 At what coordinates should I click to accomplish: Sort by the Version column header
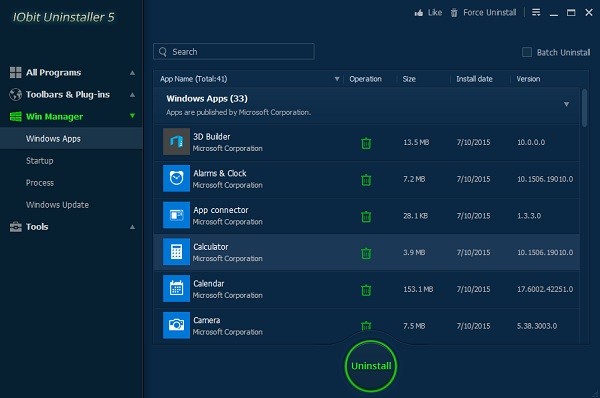click(528, 79)
